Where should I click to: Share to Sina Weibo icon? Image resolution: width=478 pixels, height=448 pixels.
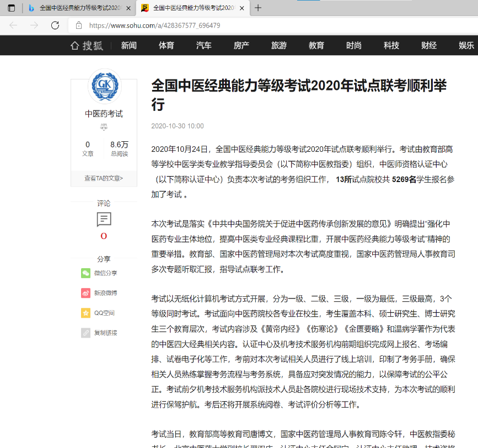[86, 293]
